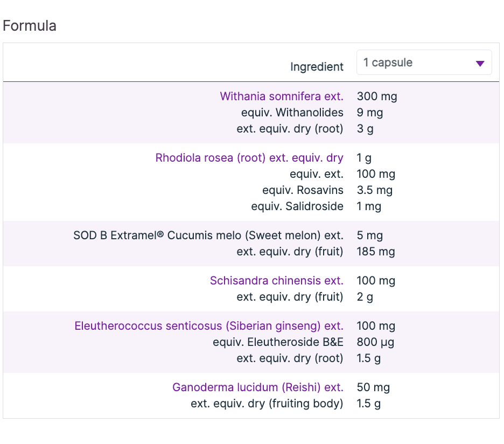Click the SOD B Extramel Cucumis melo ingredient
The image size is (504, 444).
click(208, 235)
